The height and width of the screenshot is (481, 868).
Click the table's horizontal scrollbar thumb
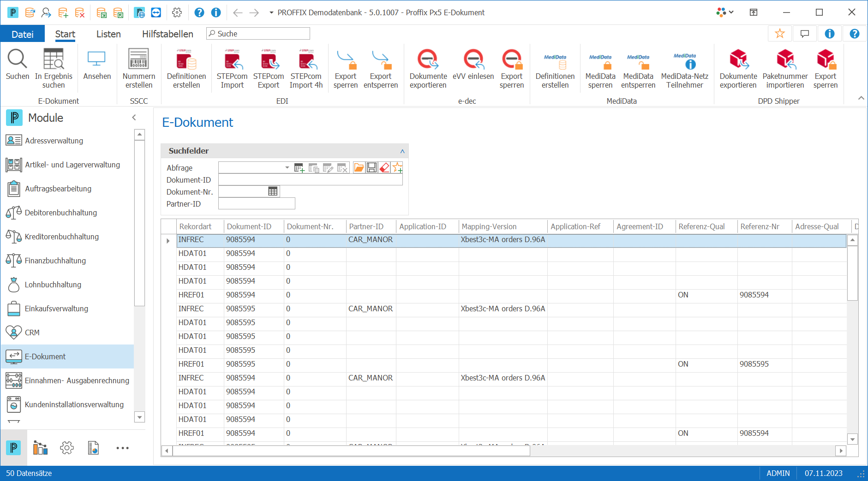tap(351, 451)
